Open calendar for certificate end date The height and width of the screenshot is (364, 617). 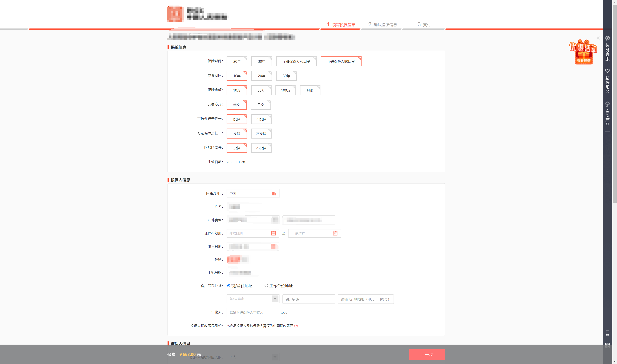coord(335,233)
